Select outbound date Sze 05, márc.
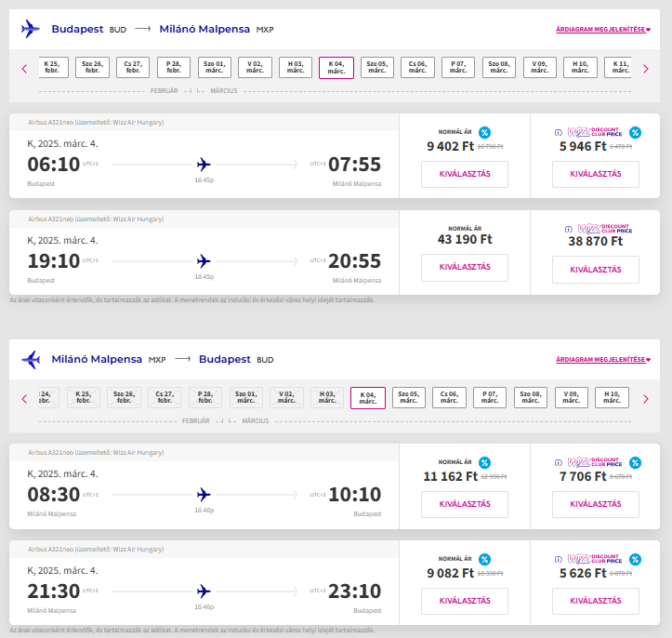This screenshot has height=638, width=672. [376, 68]
